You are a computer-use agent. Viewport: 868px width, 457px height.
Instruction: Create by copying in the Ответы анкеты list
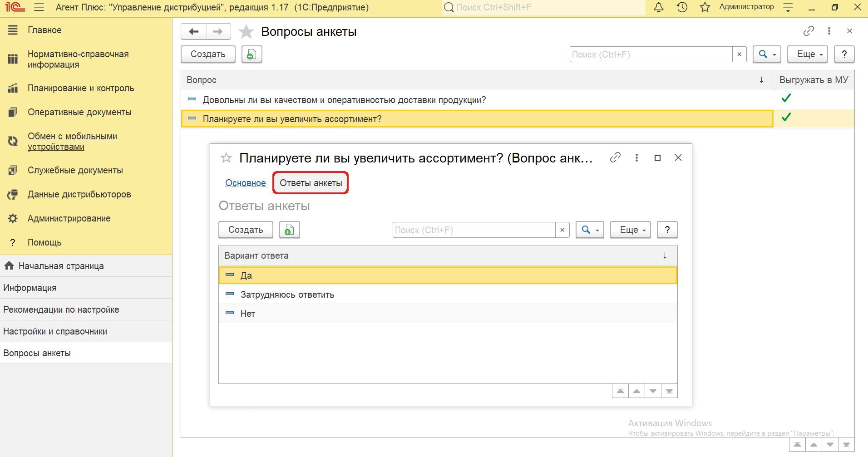(x=289, y=230)
